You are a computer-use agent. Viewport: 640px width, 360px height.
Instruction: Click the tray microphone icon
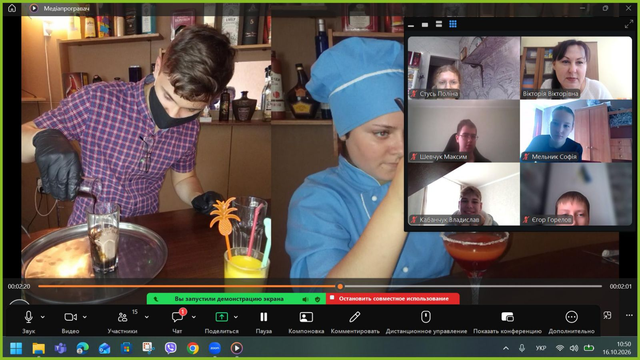tap(522, 348)
